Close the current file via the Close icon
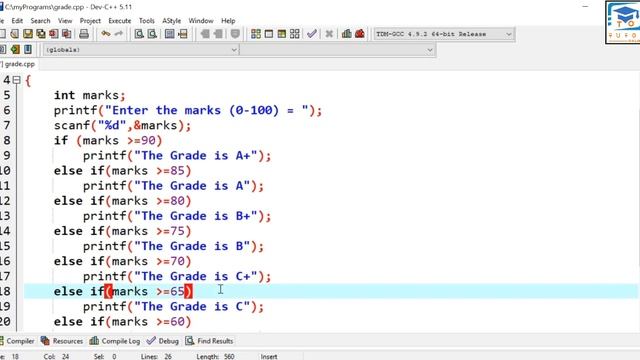Screen dimensions: 640x360 [x=53, y=34]
